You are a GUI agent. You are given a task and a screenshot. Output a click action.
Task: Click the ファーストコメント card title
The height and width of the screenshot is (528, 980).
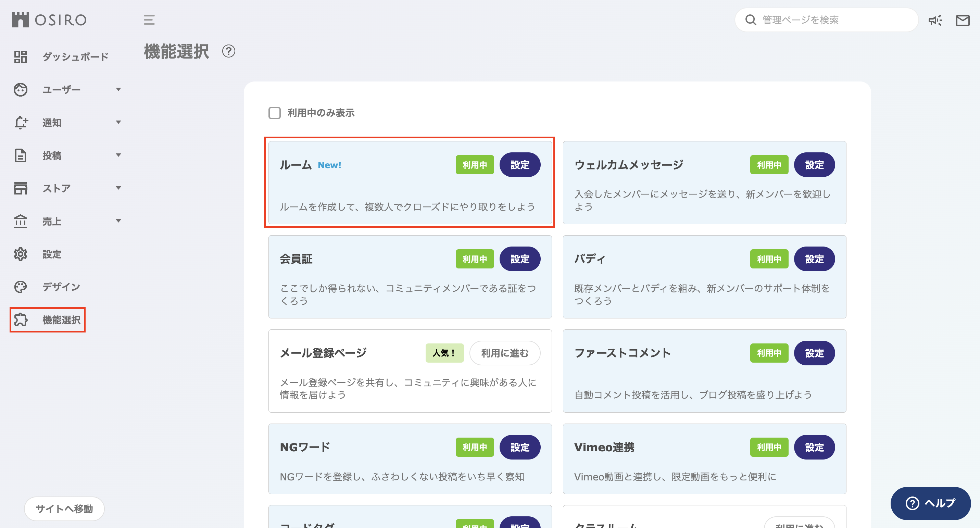coord(623,353)
